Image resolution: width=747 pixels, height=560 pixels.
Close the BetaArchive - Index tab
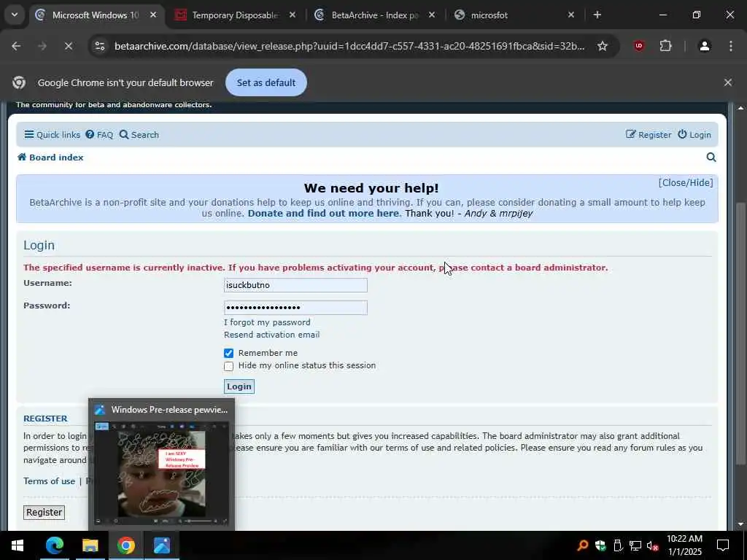432,15
